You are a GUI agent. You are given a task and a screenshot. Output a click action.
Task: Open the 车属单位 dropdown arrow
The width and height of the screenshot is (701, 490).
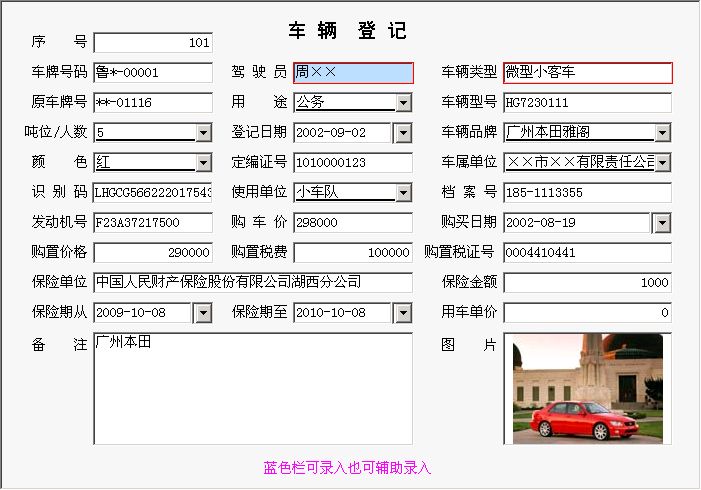tap(662, 163)
